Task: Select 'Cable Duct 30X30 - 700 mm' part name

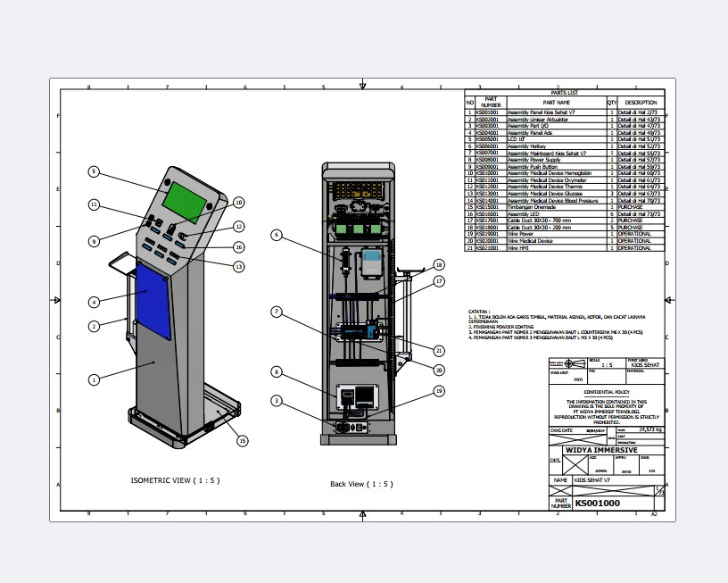Action: tap(539, 221)
